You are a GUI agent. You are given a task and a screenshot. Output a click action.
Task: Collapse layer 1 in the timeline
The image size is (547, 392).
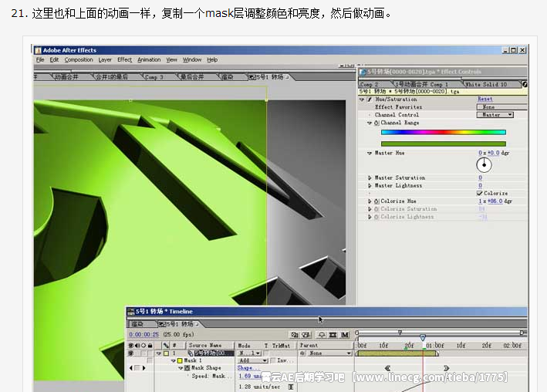pos(159,353)
